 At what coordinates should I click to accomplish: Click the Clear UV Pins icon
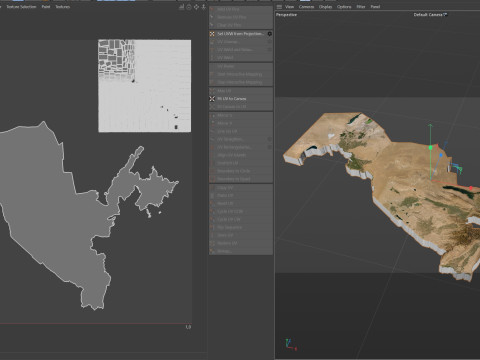coord(212,25)
